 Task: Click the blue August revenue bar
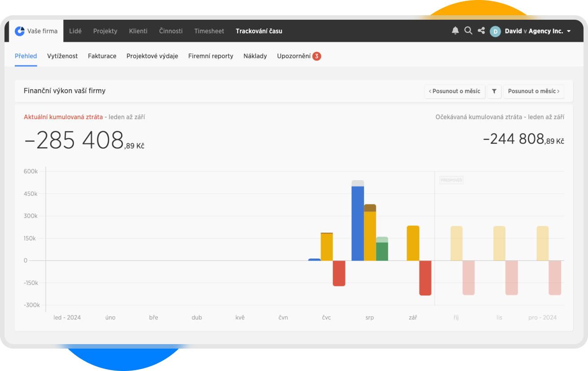[357, 224]
